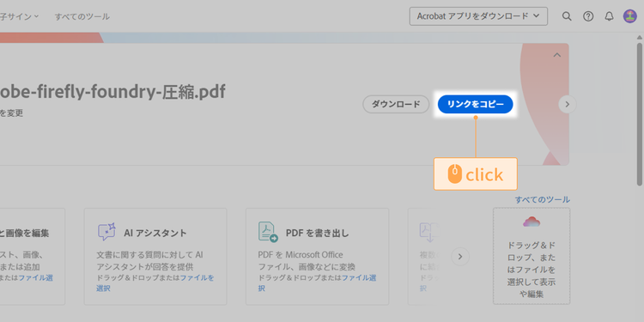Open すべてのツール in top navigation
The image size is (644, 322).
point(82,17)
